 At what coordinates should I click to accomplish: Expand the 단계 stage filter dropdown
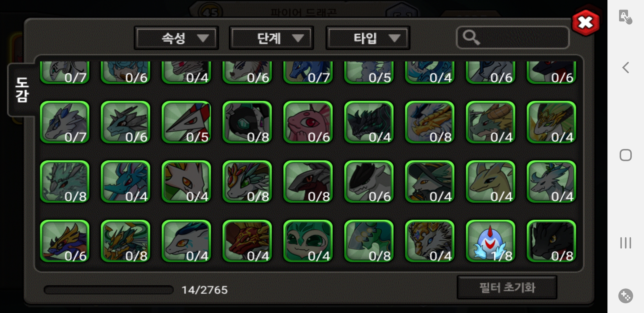pos(271,38)
